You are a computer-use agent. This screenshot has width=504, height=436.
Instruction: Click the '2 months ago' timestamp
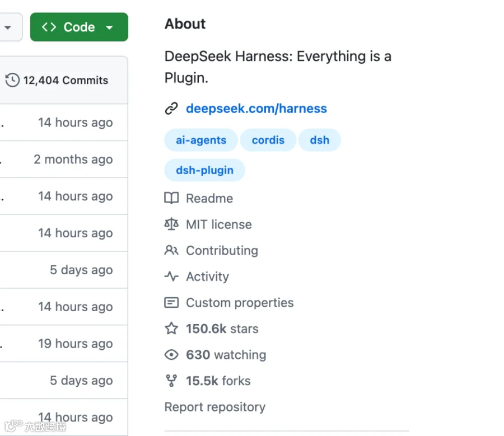[x=73, y=160]
